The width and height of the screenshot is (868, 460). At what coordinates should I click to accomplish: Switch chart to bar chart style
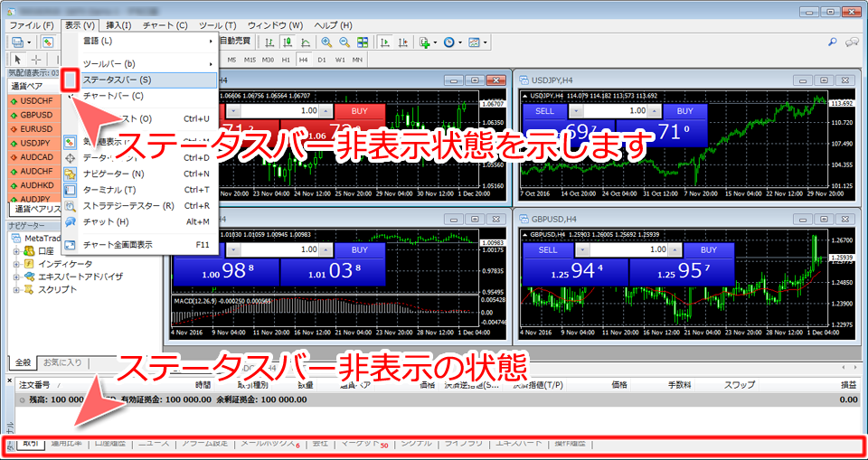coord(269,42)
